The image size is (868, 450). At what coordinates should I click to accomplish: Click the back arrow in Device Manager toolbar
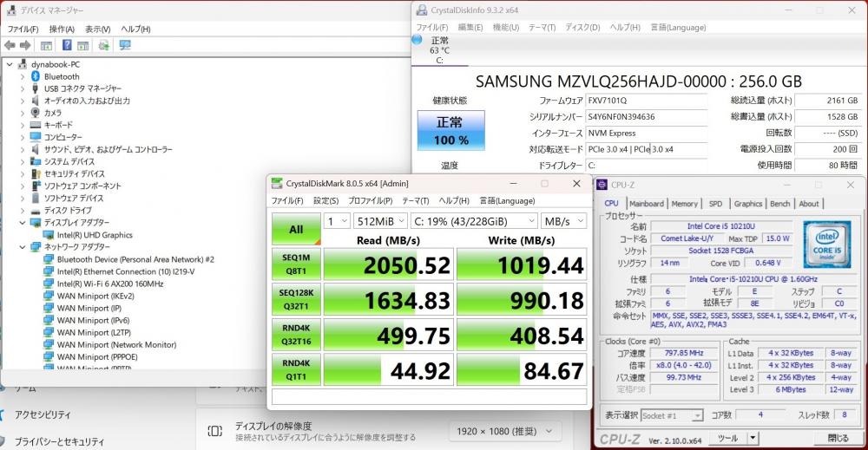10,45
